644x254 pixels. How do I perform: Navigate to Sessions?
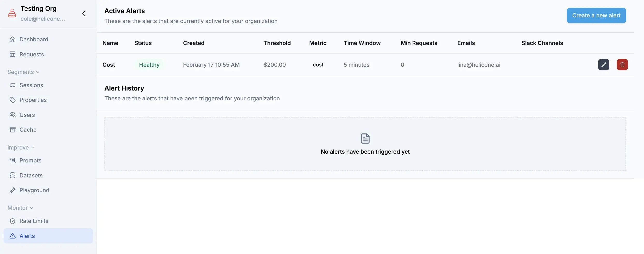[48, 85]
